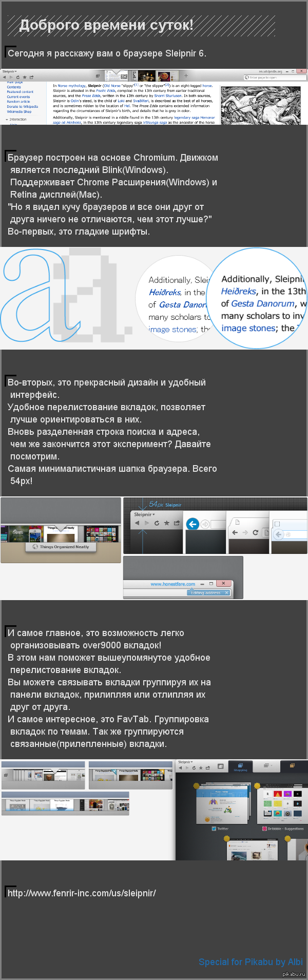Click the Chrome-style reload icon in comparison

click(255, 532)
